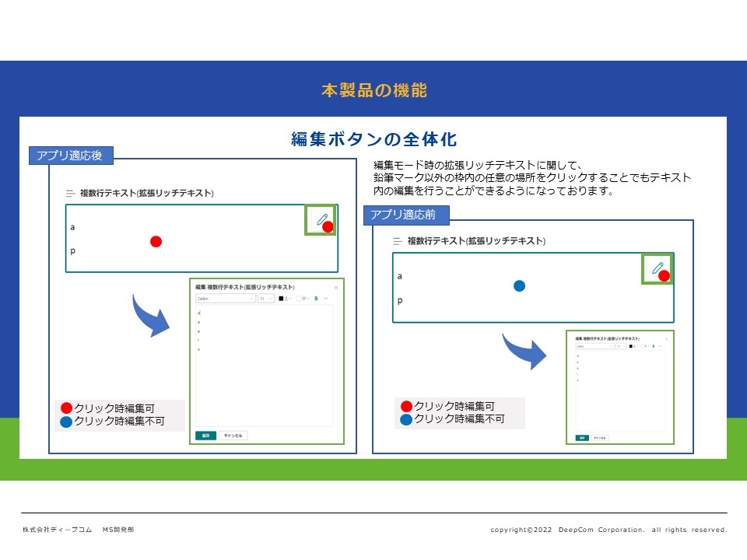Click the pencil edit icon in the アプリ適応後 panel

[321, 219]
